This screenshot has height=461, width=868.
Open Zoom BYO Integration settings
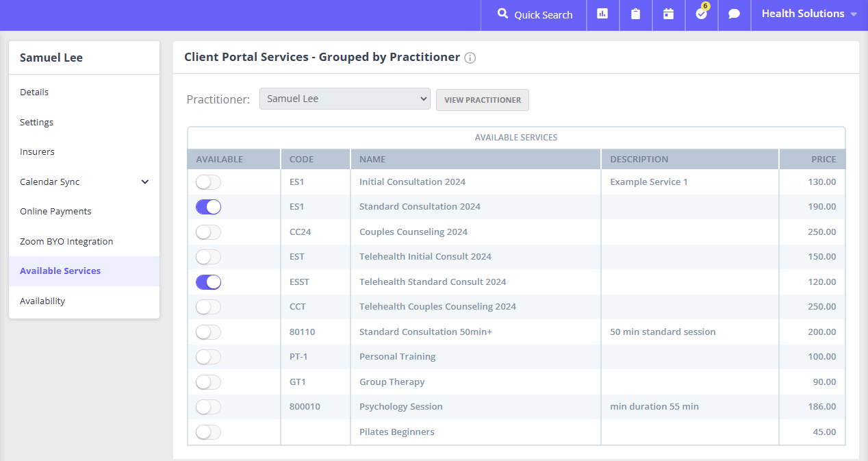pos(66,242)
